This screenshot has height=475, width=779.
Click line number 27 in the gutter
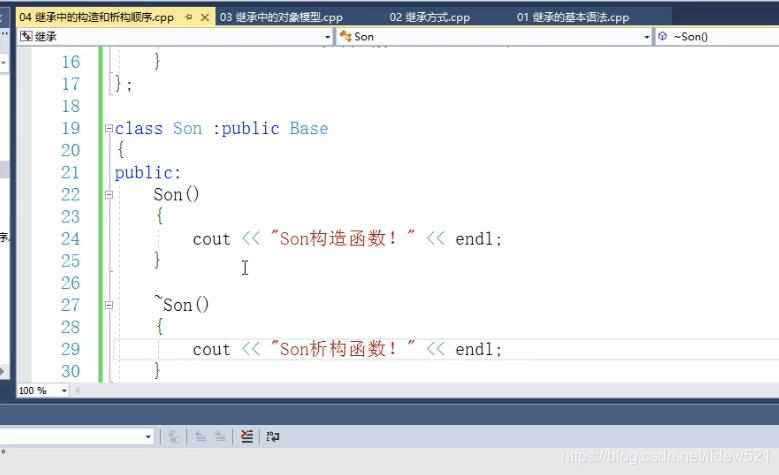coord(71,305)
